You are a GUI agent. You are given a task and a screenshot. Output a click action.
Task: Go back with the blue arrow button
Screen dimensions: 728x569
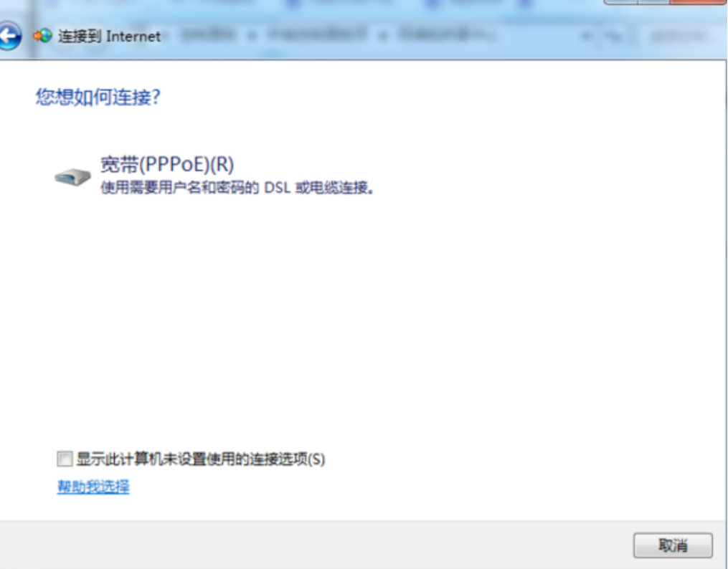[9, 35]
